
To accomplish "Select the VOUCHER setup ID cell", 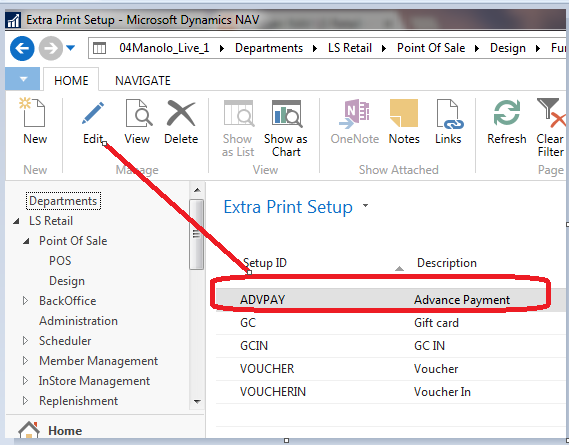I will 267,368.
